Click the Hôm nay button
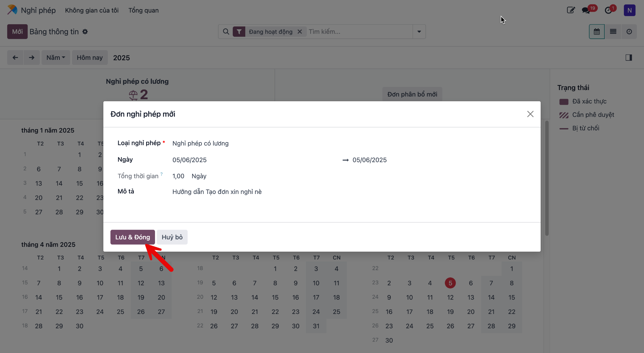This screenshot has height=353, width=644. point(90,58)
